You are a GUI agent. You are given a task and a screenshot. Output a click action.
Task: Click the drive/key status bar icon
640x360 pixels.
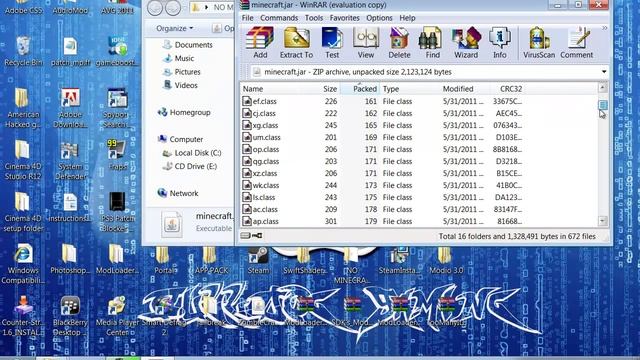(251, 236)
